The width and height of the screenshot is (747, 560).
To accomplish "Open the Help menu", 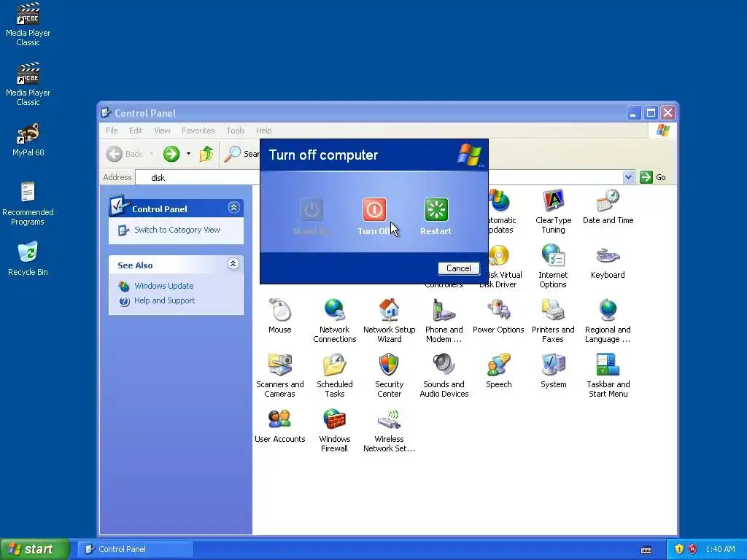I will [263, 131].
